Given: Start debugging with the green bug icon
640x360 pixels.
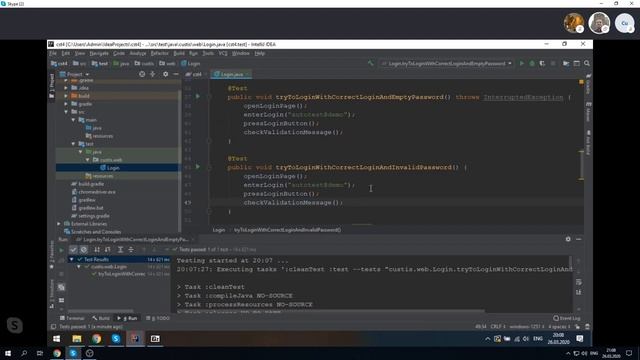Looking at the screenshot, I should (532, 64).
